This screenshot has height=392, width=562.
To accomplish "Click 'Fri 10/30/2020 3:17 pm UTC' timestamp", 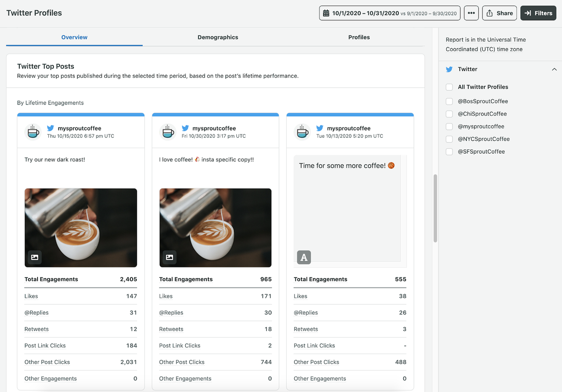I will click(214, 136).
